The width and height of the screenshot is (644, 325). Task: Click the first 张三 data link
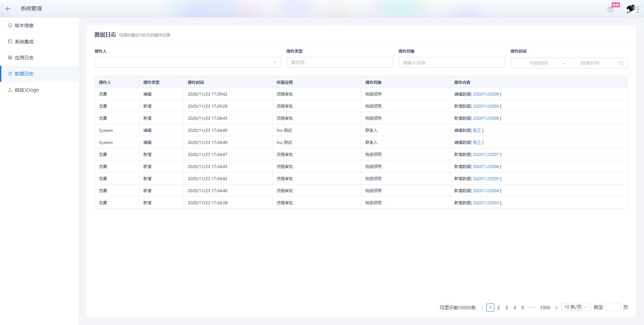477,130
